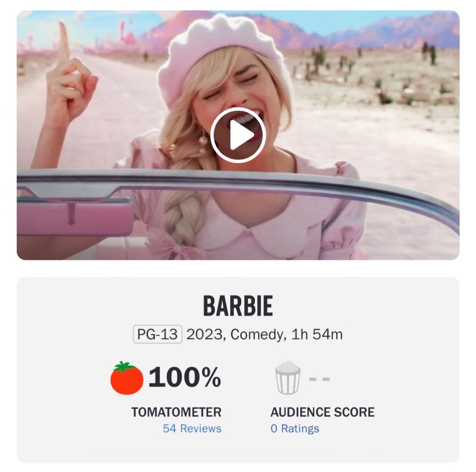Select the audience score dashes placeholder
This screenshot has height=472, width=476.
319,379
